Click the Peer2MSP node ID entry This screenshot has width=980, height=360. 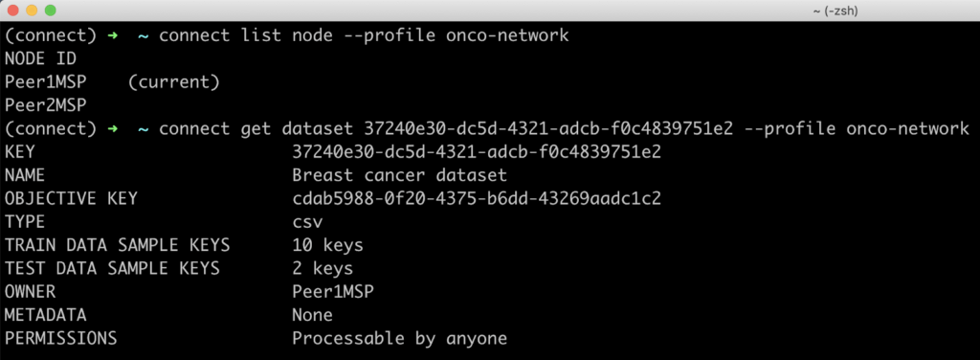46,105
